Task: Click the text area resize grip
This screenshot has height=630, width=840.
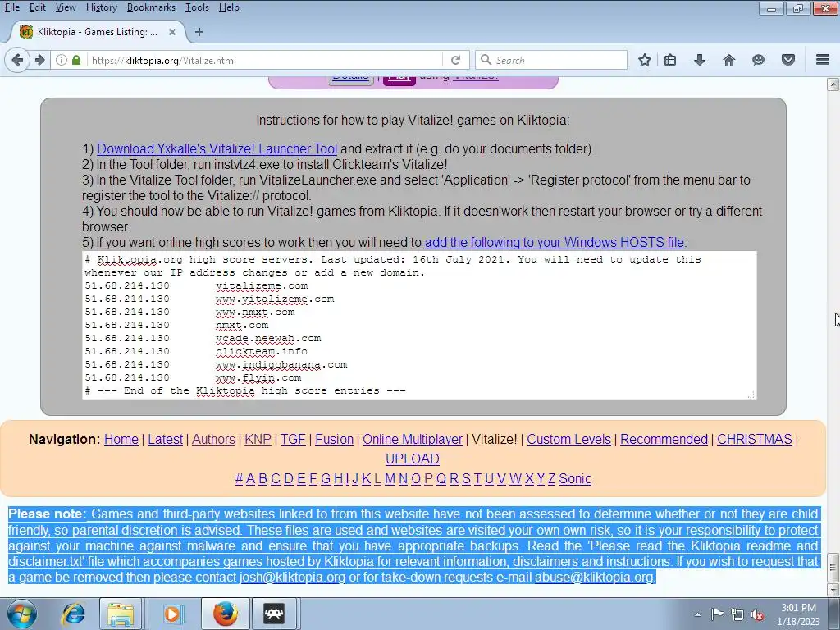Action: (x=751, y=395)
